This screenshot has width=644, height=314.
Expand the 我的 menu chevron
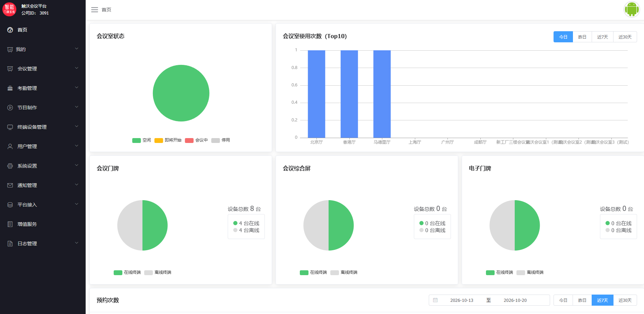(x=77, y=49)
